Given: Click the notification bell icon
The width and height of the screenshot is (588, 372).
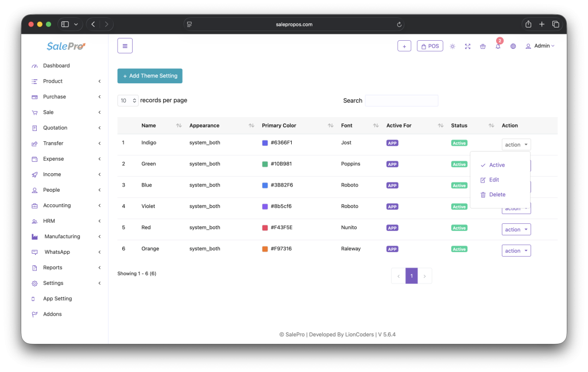Looking at the screenshot, I should point(498,46).
